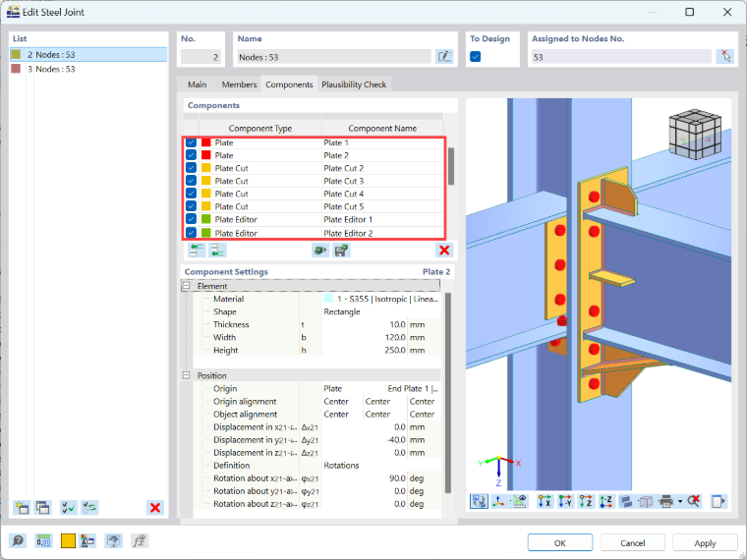This screenshot has width=747, height=560.
Task: Click the insert component at beginning icon
Action: point(197,250)
